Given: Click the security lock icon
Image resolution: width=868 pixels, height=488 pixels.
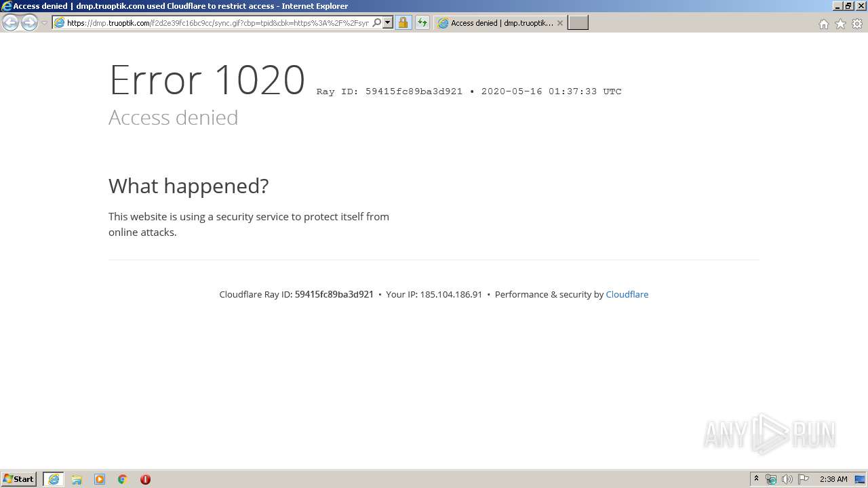Looking at the screenshot, I should click(403, 23).
